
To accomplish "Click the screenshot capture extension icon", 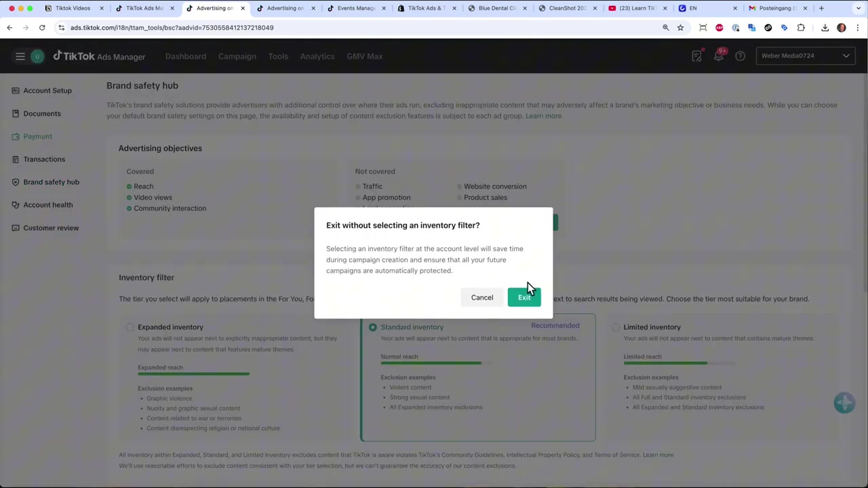I will 703,28.
